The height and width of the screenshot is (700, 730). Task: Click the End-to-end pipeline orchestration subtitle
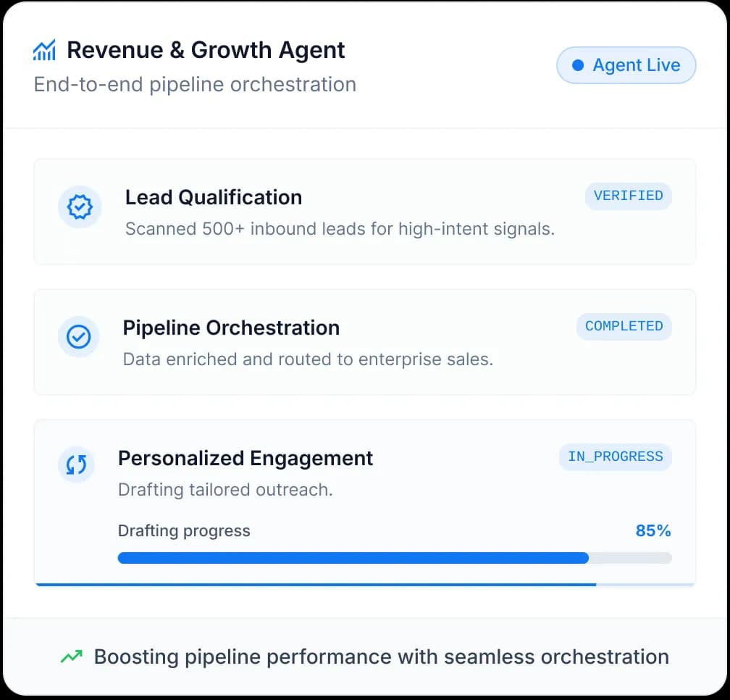pyautogui.click(x=195, y=84)
